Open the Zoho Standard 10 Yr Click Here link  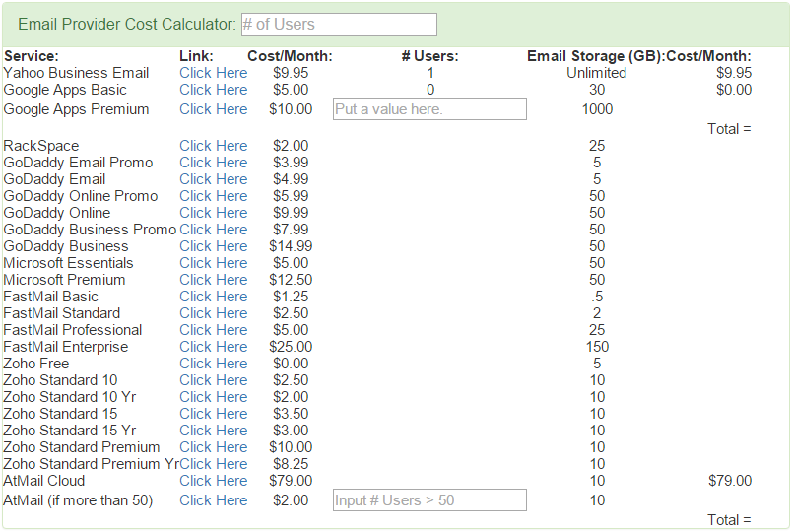pyautogui.click(x=214, y=397)
